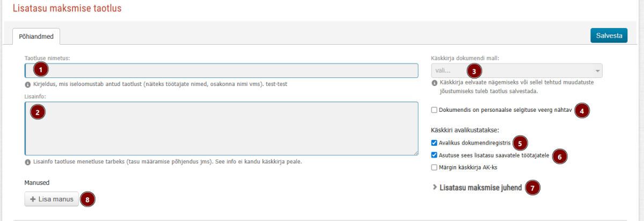Enable Dokumendis on personaalse selgituse veerg nähtav

point(434,110)
